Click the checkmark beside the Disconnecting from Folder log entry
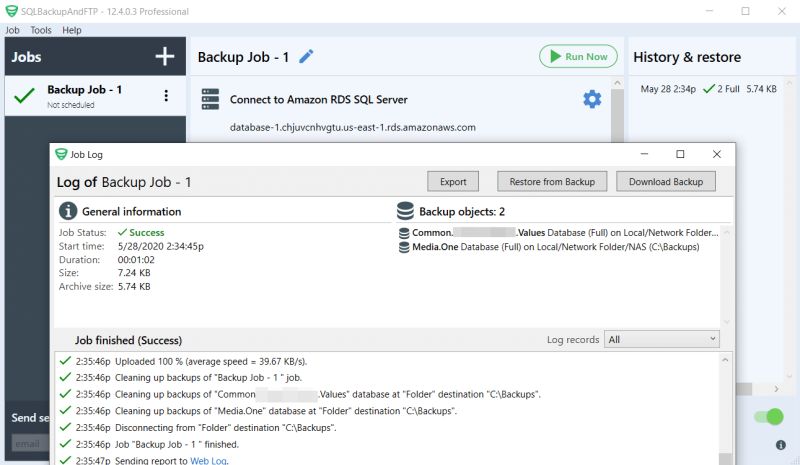800x465 pixels. 65,427
